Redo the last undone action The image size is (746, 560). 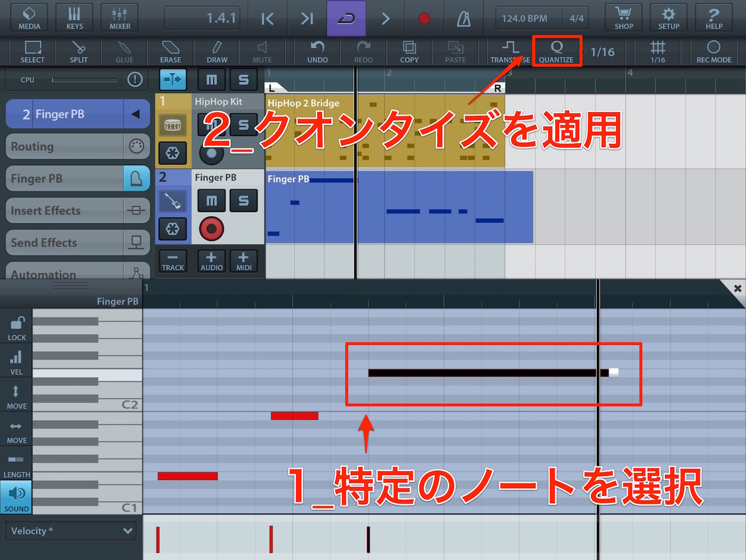(x=363, y=52)
